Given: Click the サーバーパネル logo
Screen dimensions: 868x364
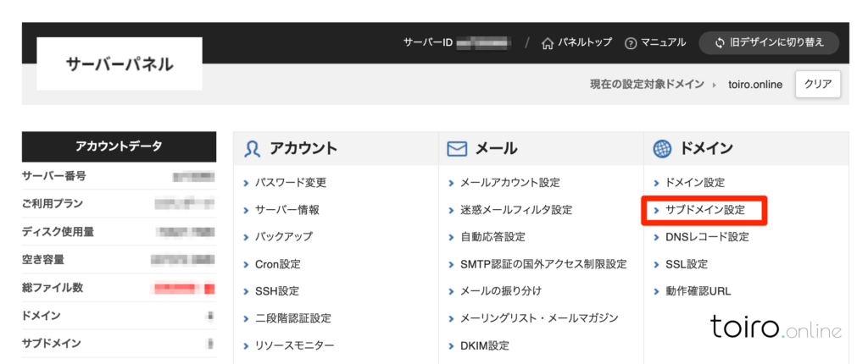Looking at the screenshot, I should [119, 64].
